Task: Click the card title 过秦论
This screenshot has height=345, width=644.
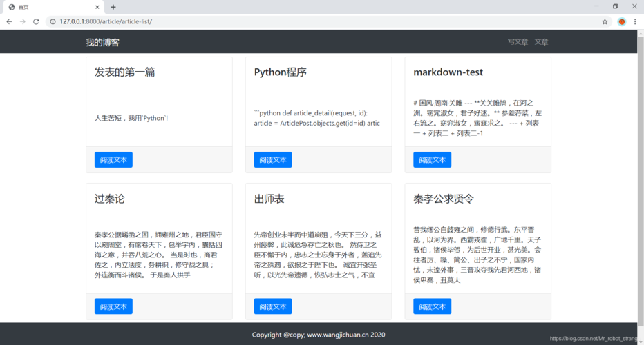Action: click(110, 199)
